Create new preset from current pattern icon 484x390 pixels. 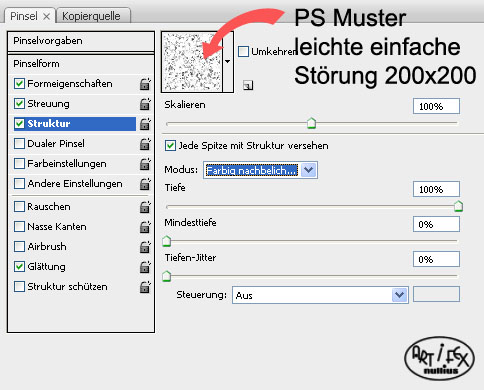pos(248,85)
